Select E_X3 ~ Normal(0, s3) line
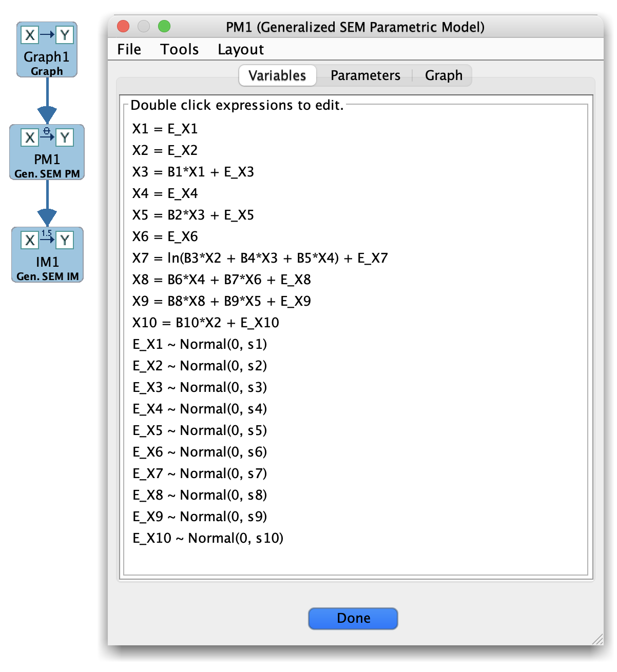This screenshot has height=672, width=617. pyautogui.click(x=200, y=387)
